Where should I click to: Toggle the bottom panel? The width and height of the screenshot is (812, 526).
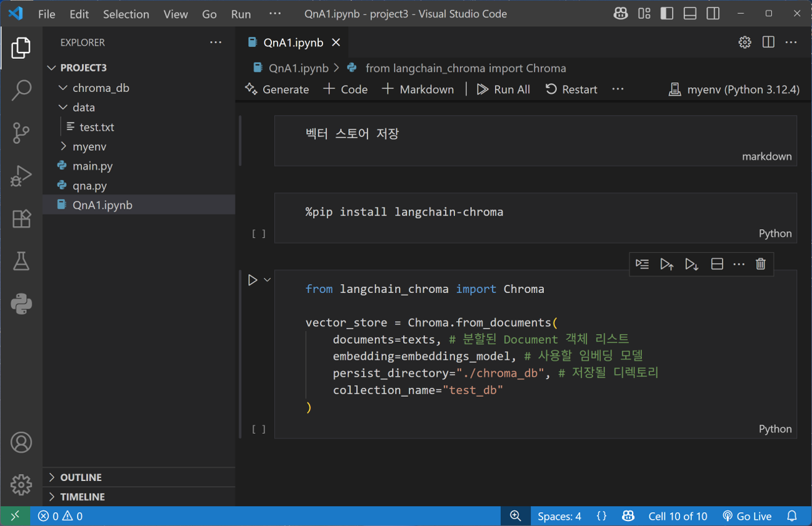[x=690, y=14]
